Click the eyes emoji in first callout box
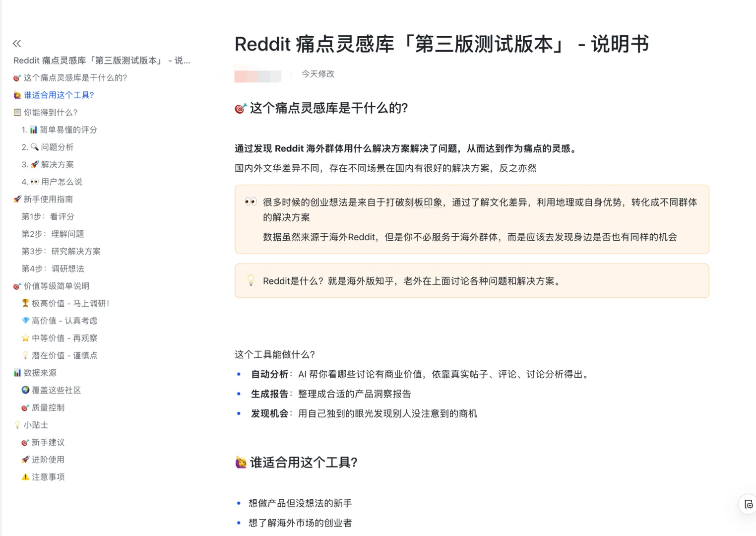This screenshot has height=536, width=756. (251, 201)
